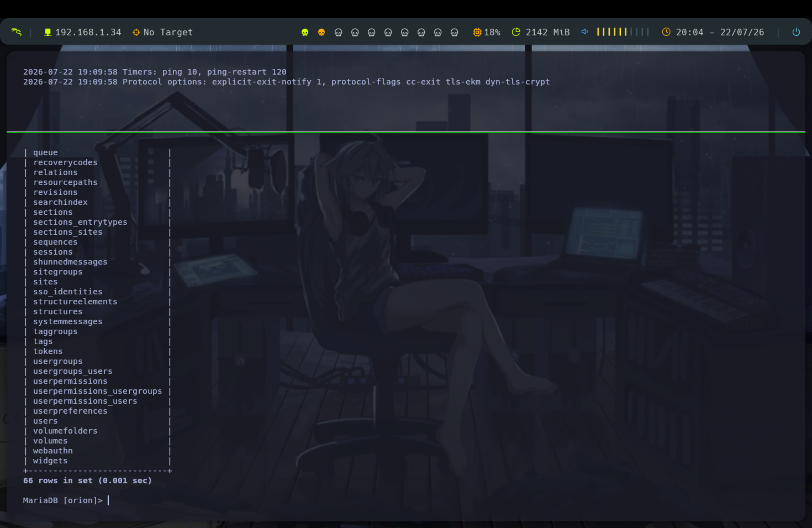This screenshot has height=528, width=812.
Task: Click the "webauthn" table row
Action: tap(97, 451)
